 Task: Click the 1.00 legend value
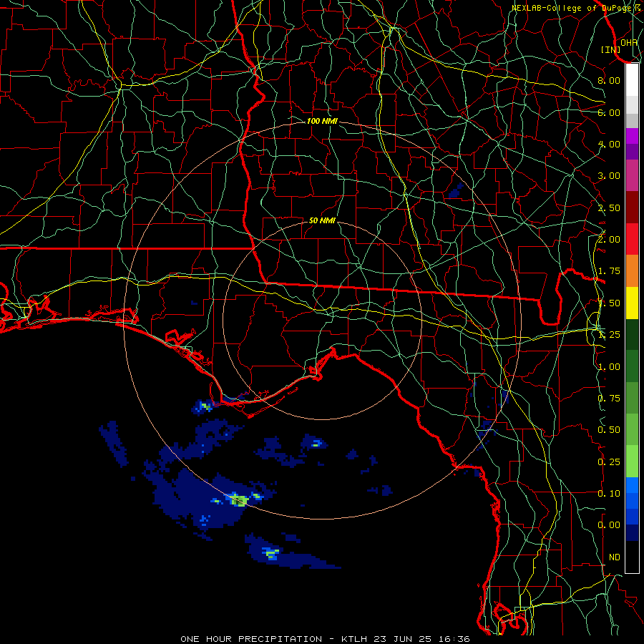click(609, 367)
